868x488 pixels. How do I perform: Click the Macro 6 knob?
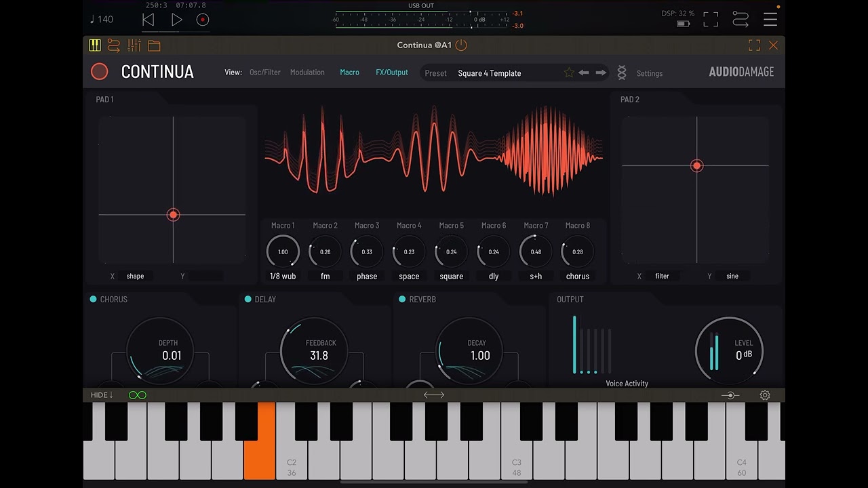(x=494, y=251)
